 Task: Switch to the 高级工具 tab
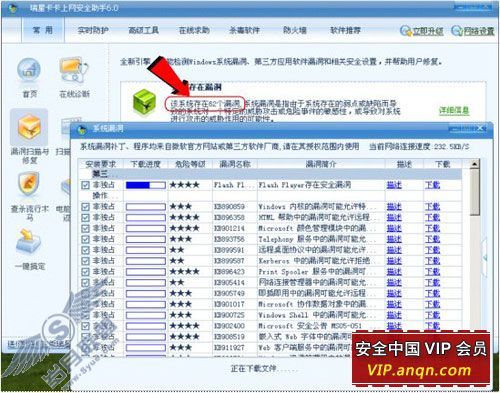(143, 30)
